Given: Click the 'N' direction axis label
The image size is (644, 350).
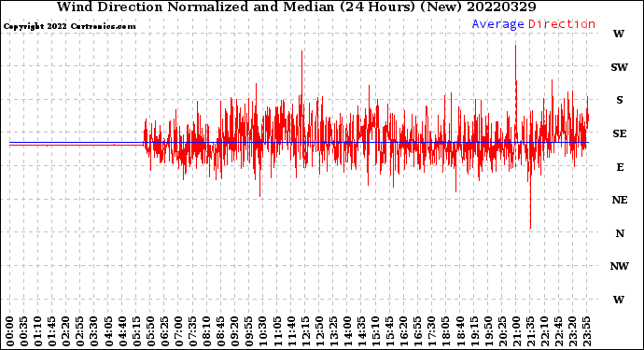Looking at the screenshot, I should click(620, 233).
